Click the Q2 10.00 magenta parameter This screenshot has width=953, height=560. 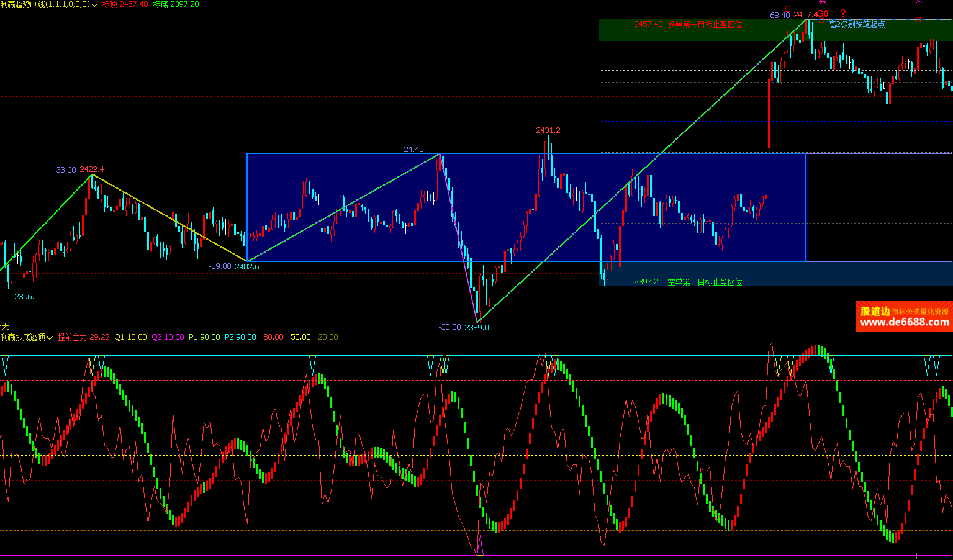click(x=168, y=337)
